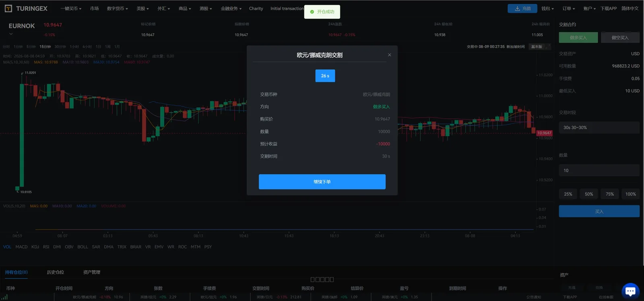Switch to 做空买入 sell option
The width and height of the screenshot is (644, 301).
(x=620, y=37)
